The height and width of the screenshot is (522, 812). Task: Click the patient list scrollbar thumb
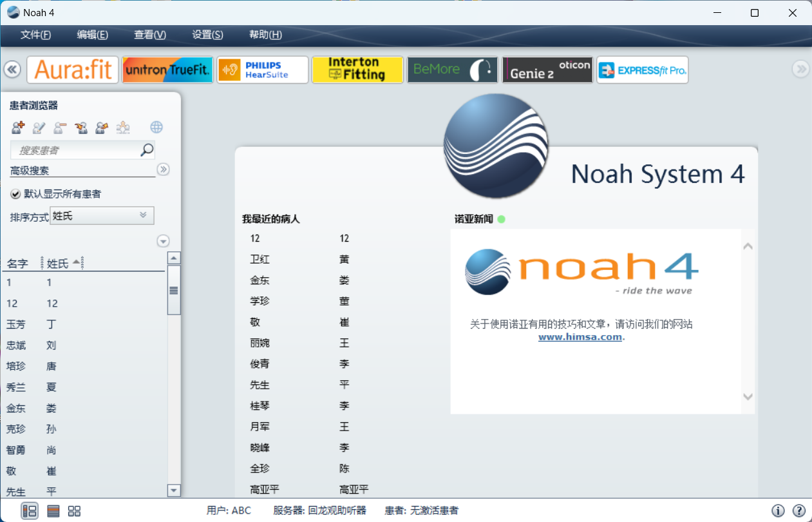[x=174, y=290]
